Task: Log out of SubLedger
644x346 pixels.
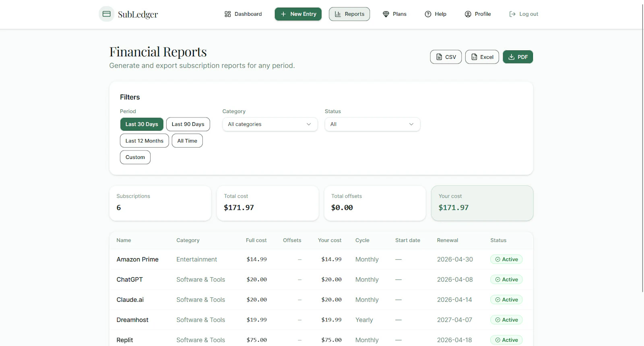Action: pos(524,14)
